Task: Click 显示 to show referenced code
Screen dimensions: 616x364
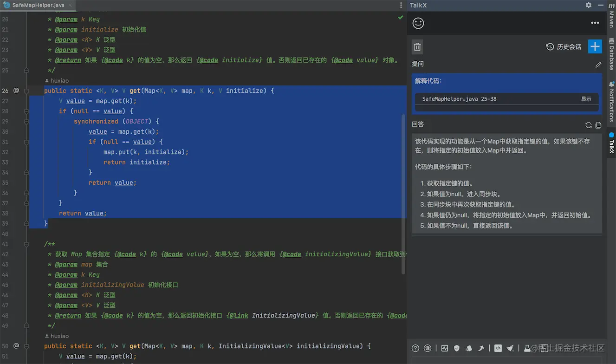Action: 586,99
